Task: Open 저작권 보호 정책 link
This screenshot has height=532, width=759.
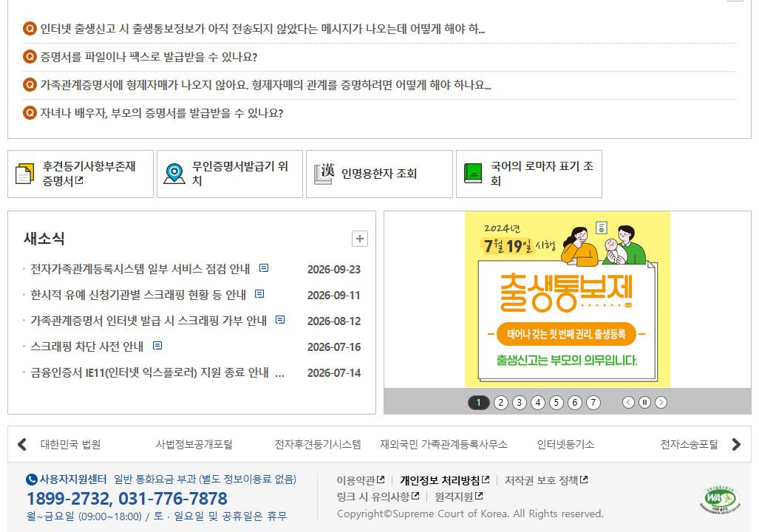Action: tap(546, 480)
